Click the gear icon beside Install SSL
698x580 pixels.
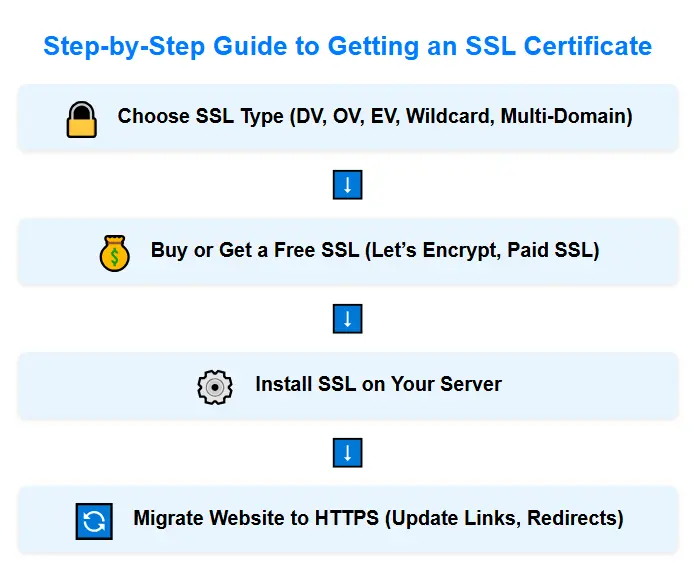coord(215,387)
